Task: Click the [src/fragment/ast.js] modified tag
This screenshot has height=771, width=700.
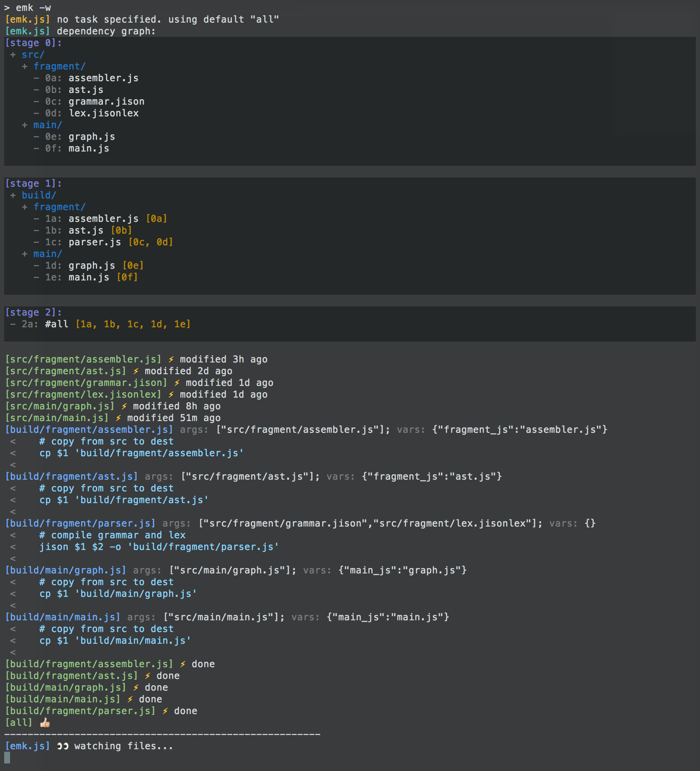Action: [x=66, y=371]
